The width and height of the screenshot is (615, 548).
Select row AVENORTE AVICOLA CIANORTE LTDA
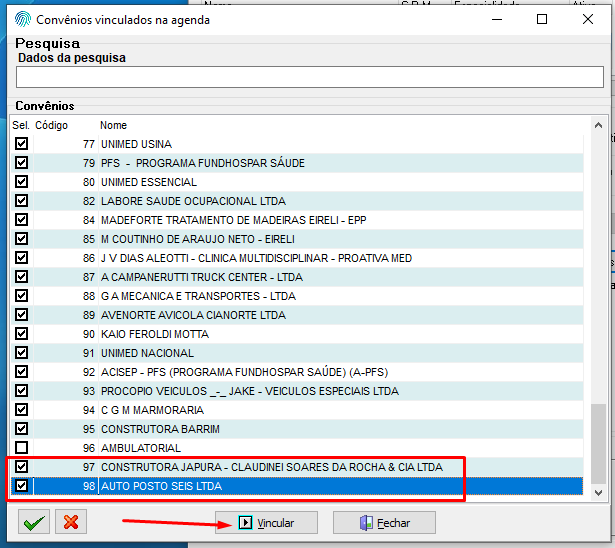click(297, 315)
